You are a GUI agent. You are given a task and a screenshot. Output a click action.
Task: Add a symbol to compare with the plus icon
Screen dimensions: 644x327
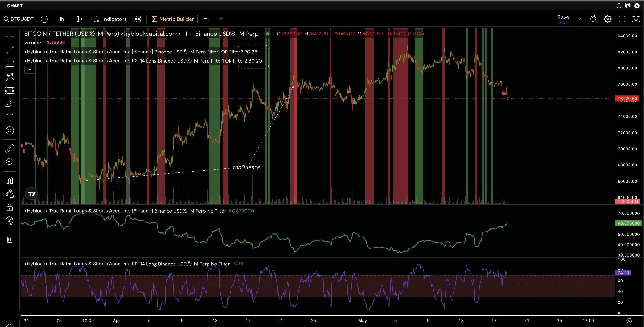pos(44,19)
